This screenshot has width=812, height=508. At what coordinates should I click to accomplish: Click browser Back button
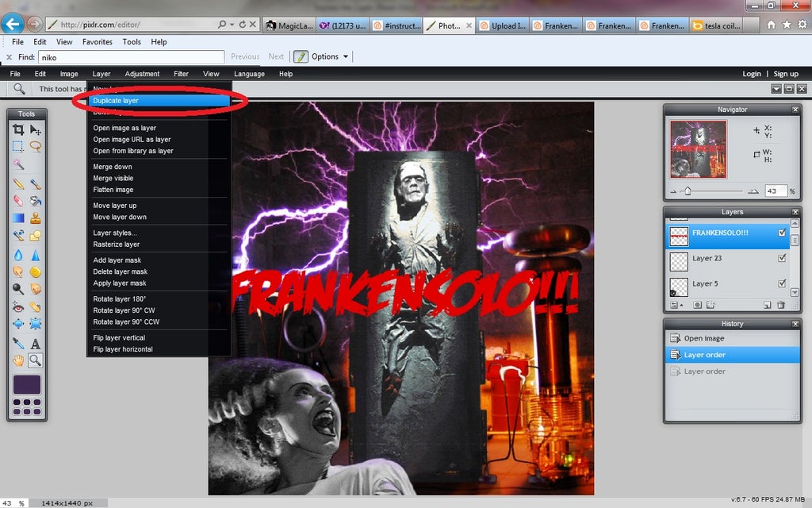tap(13, 24)
